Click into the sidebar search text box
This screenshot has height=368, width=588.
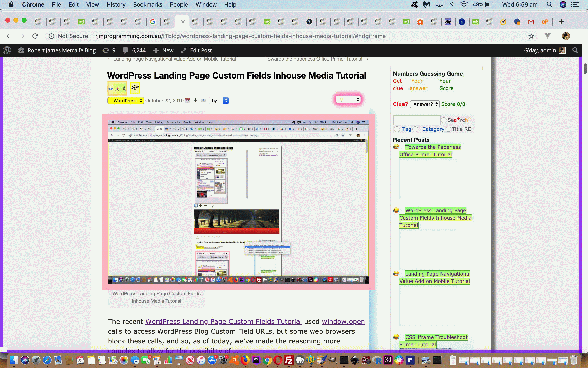click(x=416, y=120)
